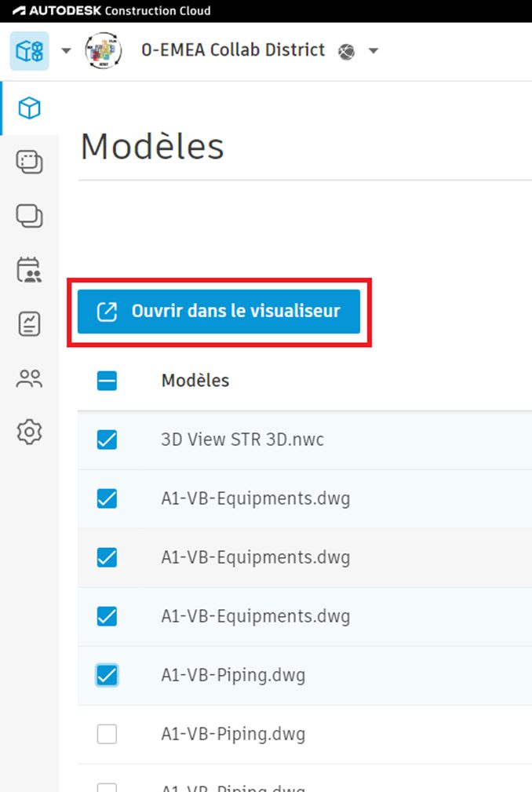This screenshot has height=792, width=532.
Task: Uncheck the third A1-VB-Equipments.dwg checkbox
Action: coord(107,616)
